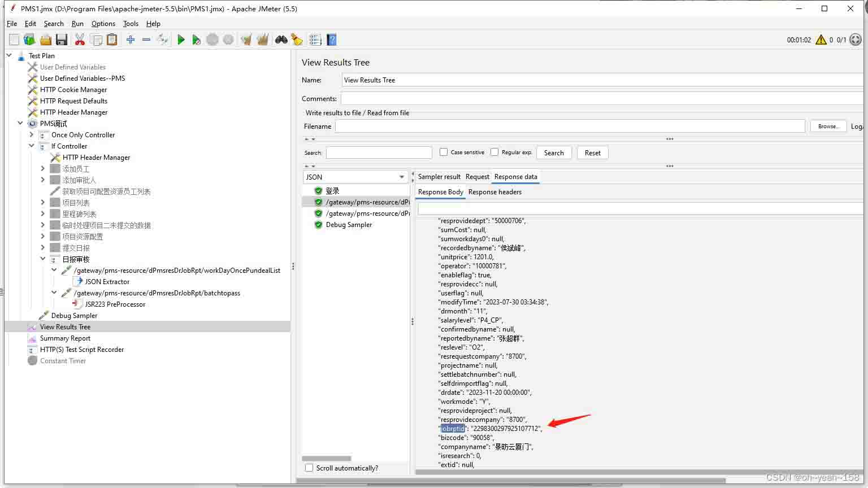Collapse the Test Plan root node
868x488 pixels.
point(9,55)
